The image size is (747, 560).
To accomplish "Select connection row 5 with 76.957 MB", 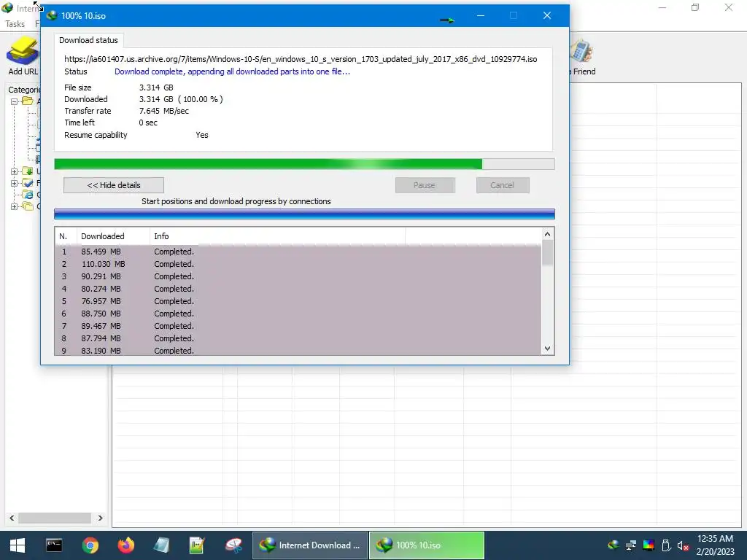I will pyautogui.click(x=298, y=301).
